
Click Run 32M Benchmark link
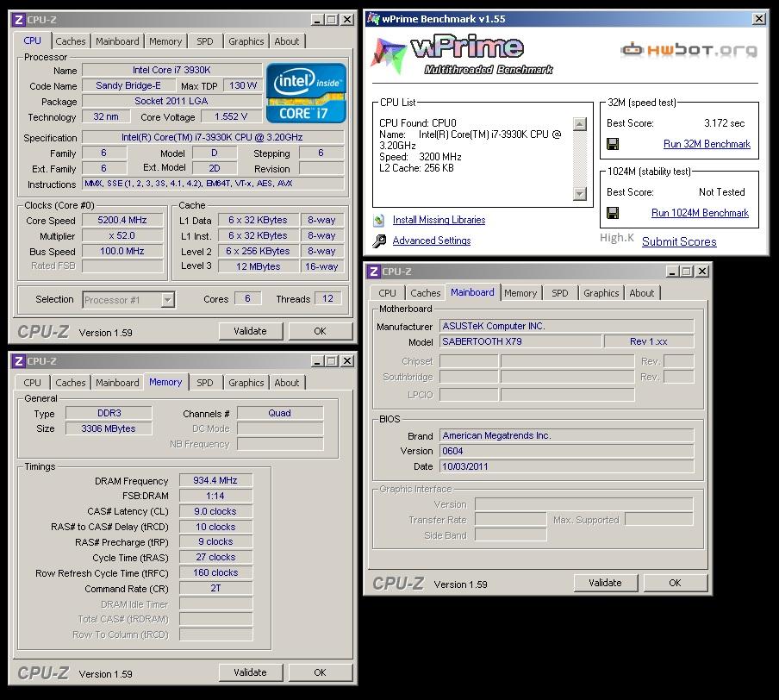[707, 144]
